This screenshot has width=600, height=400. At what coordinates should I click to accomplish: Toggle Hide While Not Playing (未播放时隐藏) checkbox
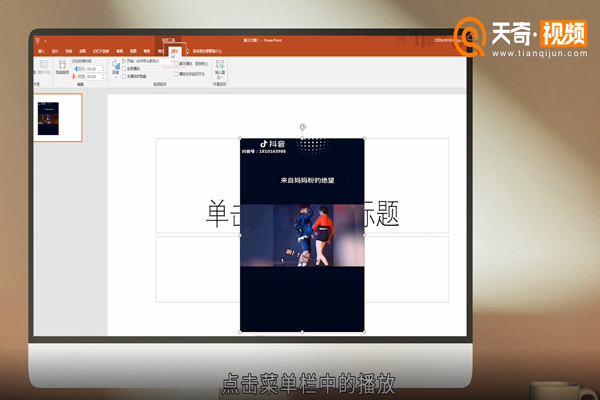pos(124,75)
